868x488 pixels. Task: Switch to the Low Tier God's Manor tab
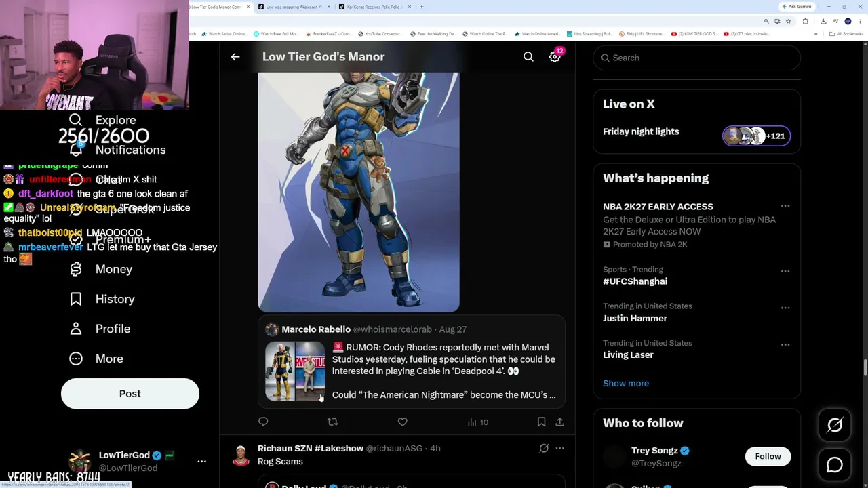pos(217,7)
